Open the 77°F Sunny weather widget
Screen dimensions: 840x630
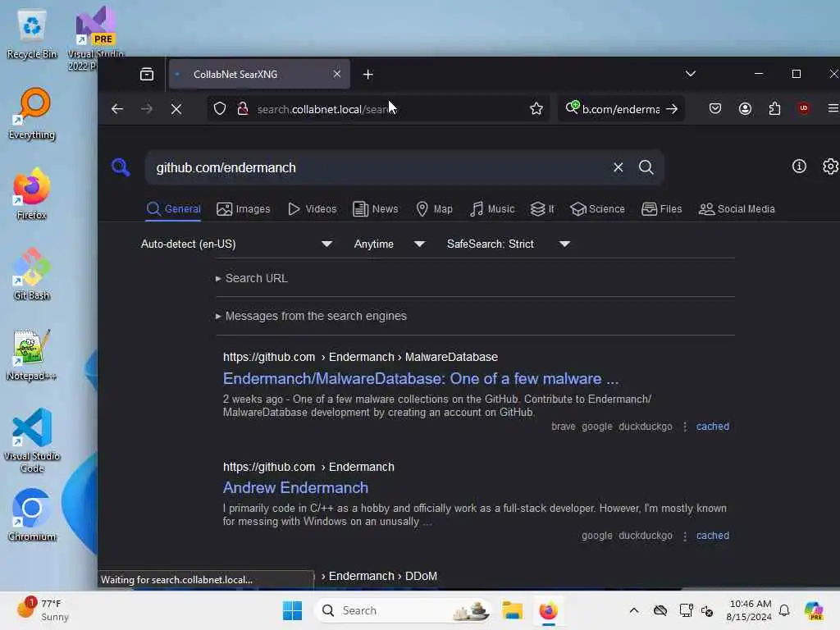[43, 610]
